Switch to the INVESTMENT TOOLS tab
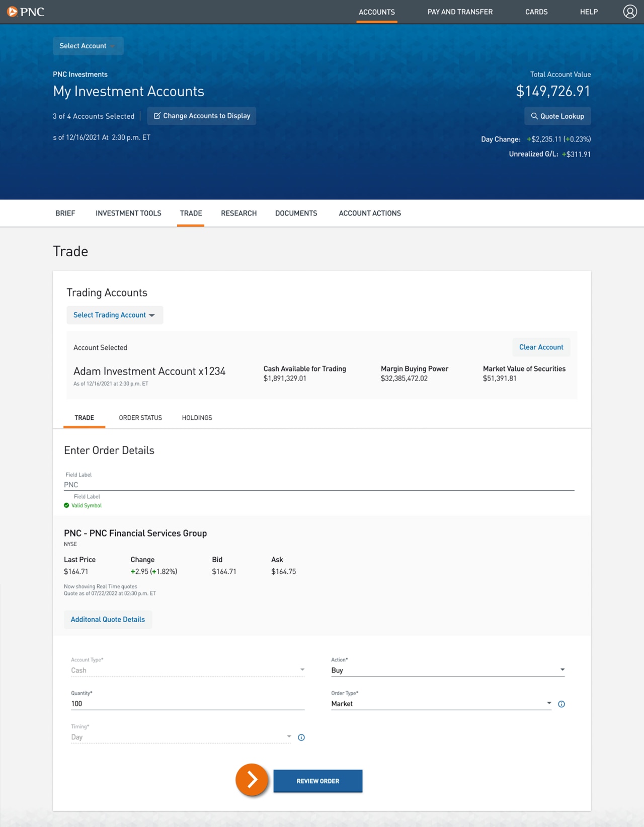644x827 pixels. pos(128,213)
